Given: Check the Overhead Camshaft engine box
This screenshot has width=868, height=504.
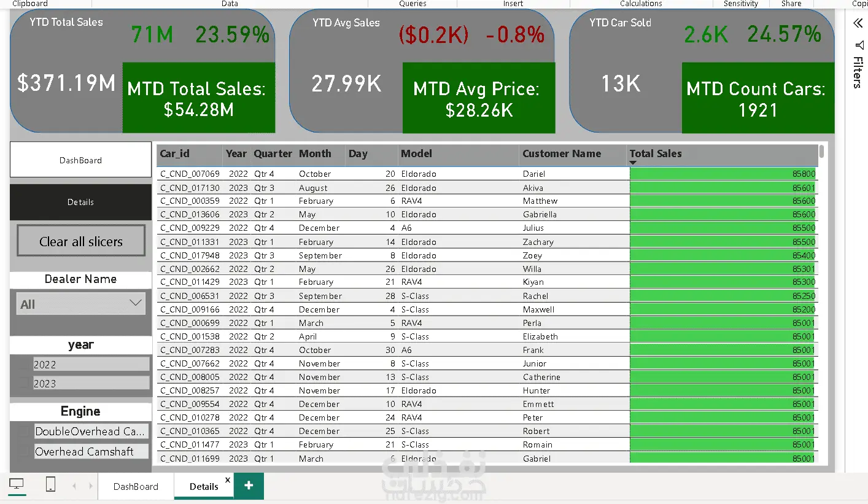Looking at the screenshot, I should coord(25,452).
